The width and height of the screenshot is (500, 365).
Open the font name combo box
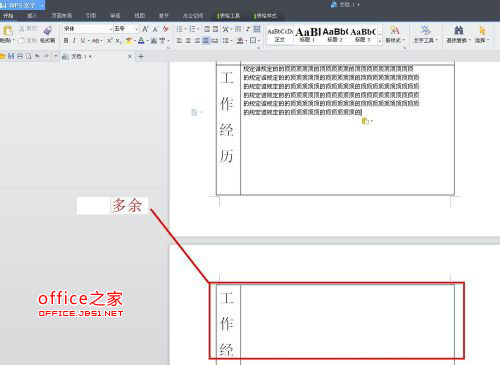coord(88,29)
